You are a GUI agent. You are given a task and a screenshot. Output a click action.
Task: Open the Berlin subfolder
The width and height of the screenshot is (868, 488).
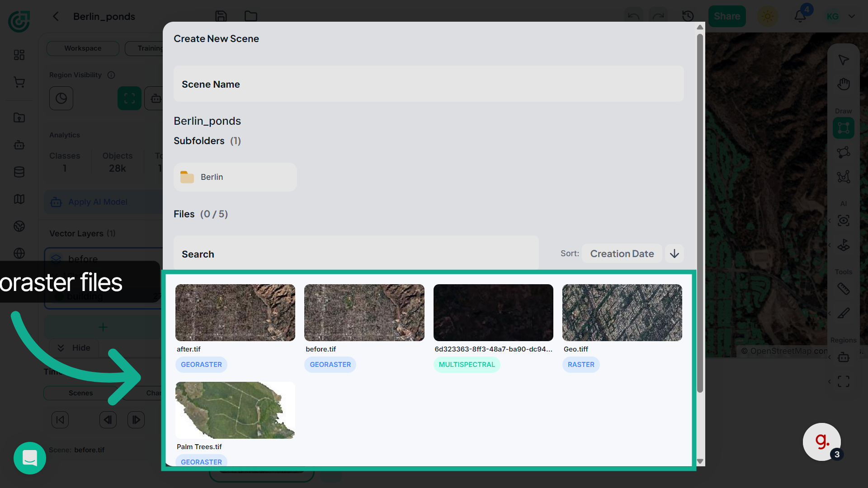(x=235, y=177)
